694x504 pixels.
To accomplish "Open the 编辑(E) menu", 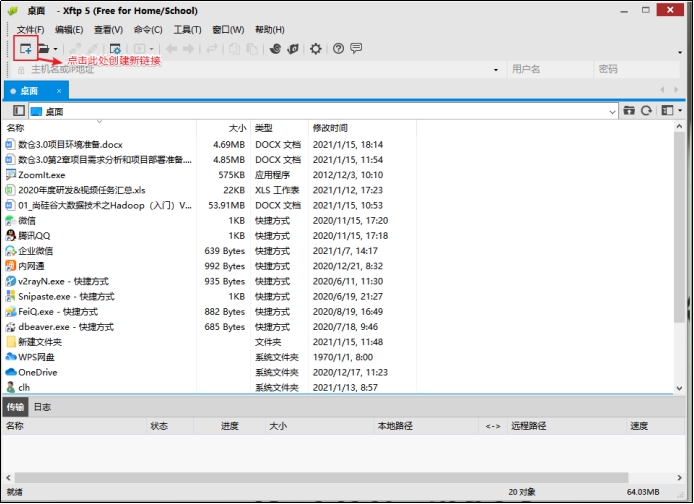I will tap(69, 30).
